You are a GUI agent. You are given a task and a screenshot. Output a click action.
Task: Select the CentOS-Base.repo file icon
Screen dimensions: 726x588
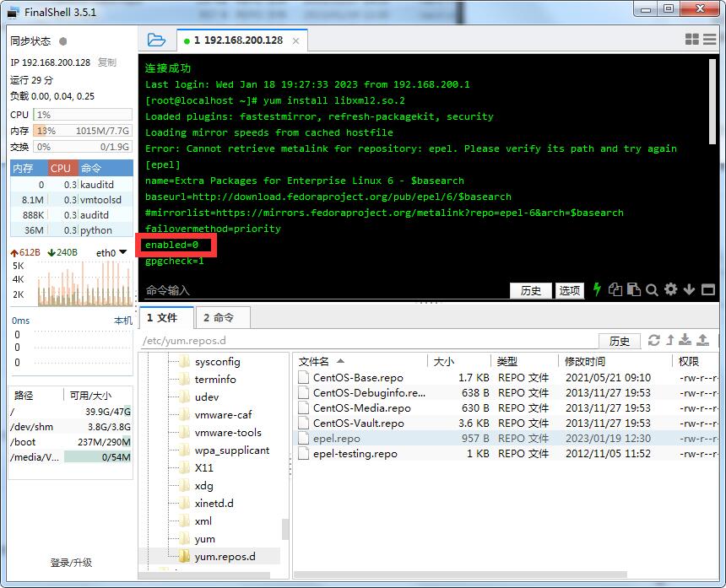[304, 377]
